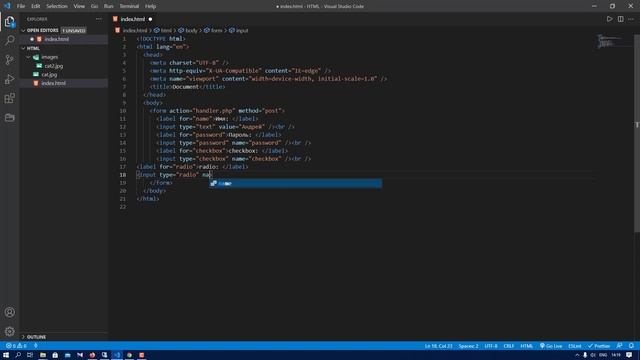Screen dimensions: 640x360
Task: Open the Go menu
Action: [x=94, y=6]
